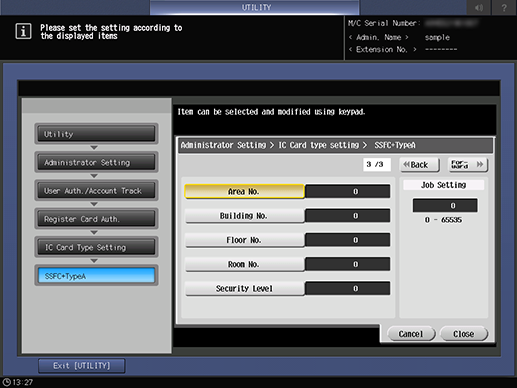The image size is (517, 388).
Task: Select the Security Level button
Action: 244,288
